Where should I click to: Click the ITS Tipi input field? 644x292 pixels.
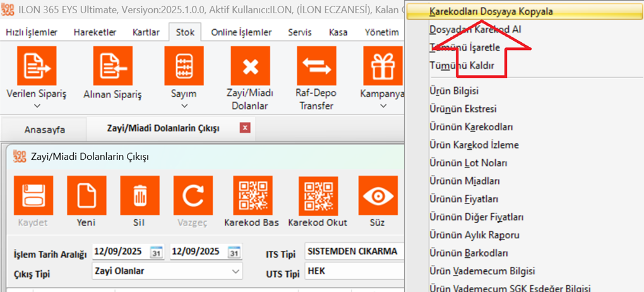click(x=354, y=252)
